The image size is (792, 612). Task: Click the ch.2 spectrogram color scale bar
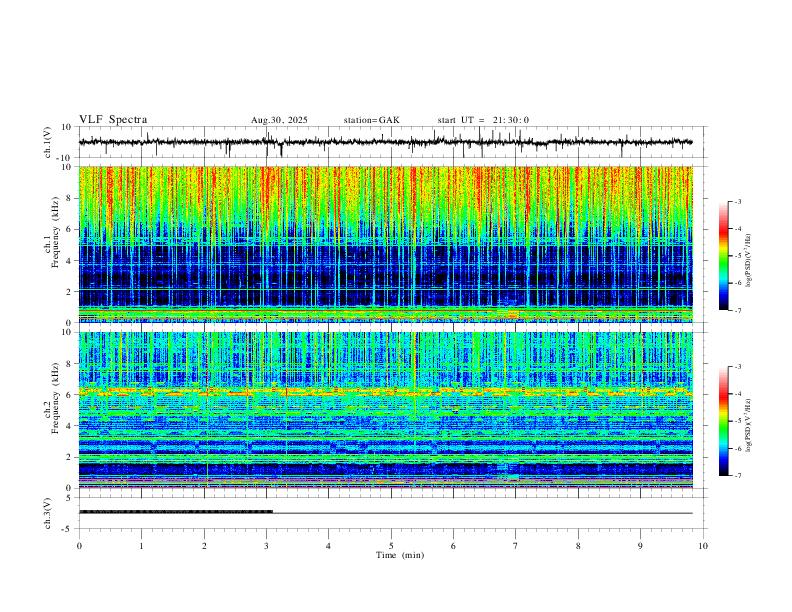723,421
